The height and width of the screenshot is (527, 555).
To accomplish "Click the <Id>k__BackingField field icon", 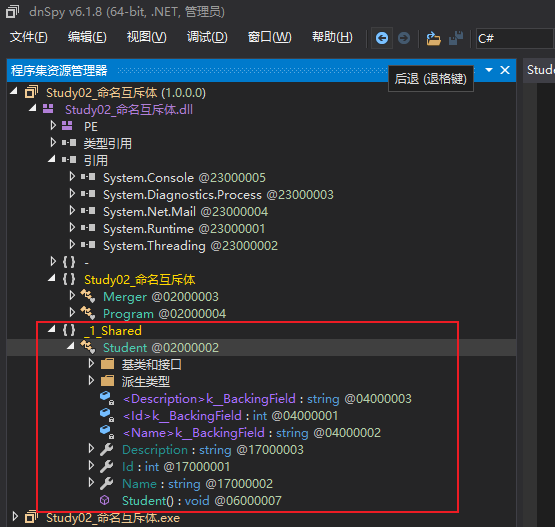I will click(107, 415).
